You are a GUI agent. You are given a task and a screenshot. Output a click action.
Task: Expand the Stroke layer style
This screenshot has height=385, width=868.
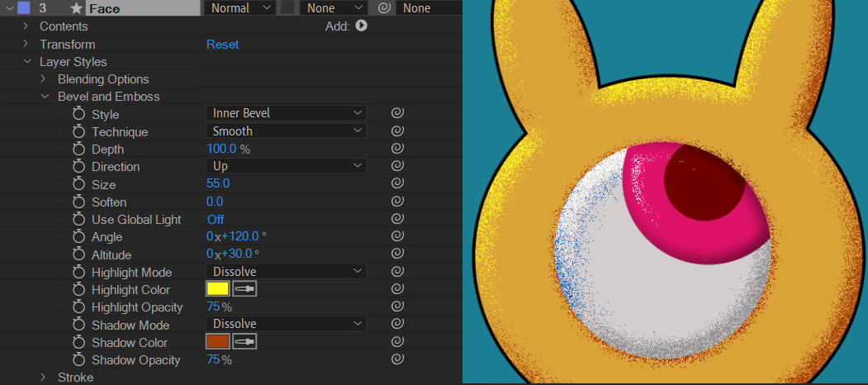click(x=43, y=378)
